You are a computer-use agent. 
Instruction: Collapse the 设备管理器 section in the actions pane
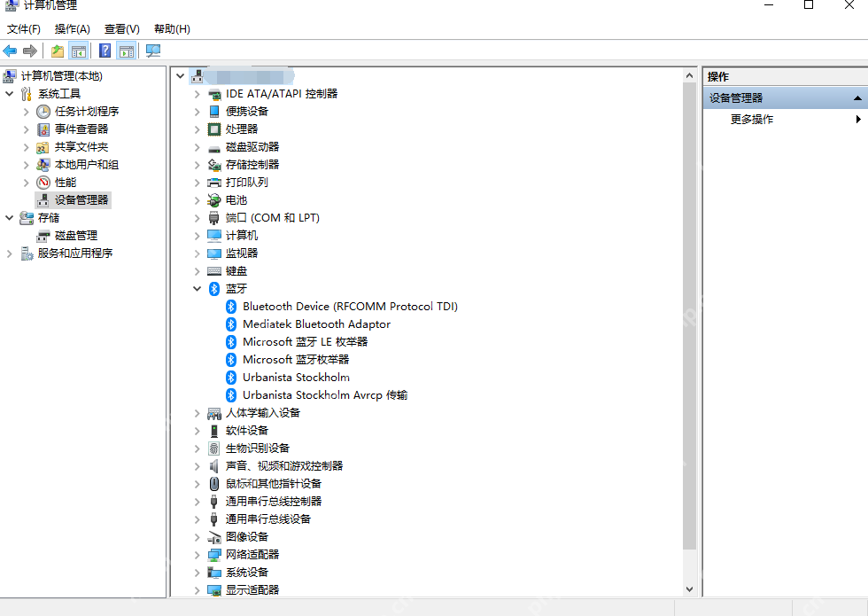857,98
